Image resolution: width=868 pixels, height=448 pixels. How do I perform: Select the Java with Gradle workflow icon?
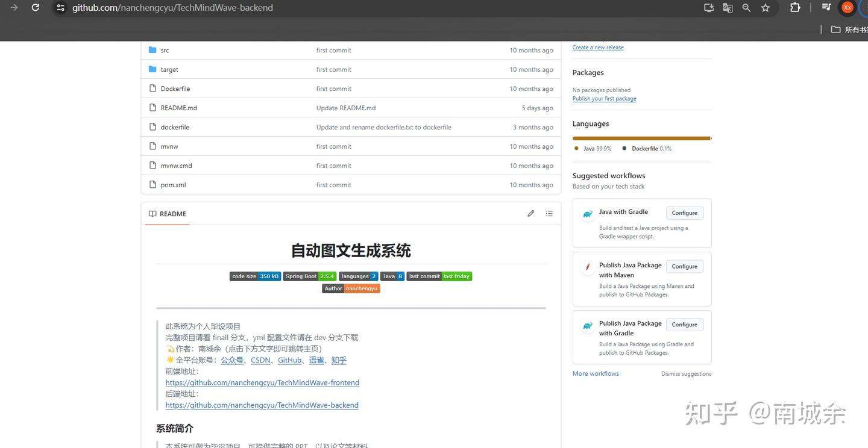pyautogui.click(x=587, y=213)
